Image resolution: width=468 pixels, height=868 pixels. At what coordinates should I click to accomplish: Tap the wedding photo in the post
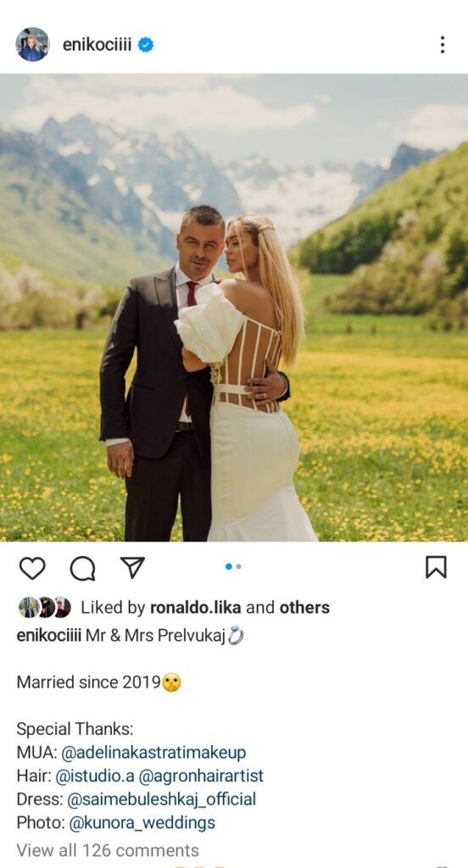[234, 307]
